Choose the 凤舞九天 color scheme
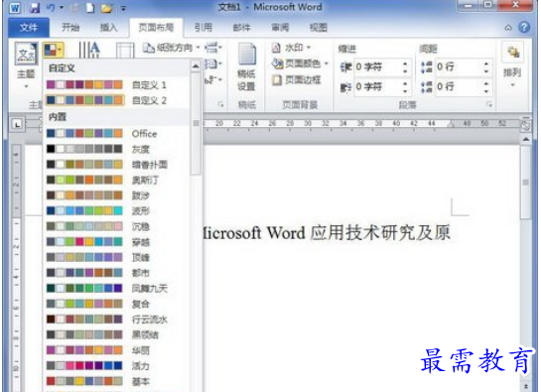Screen dimensions: 541x392 click(116, 288)
